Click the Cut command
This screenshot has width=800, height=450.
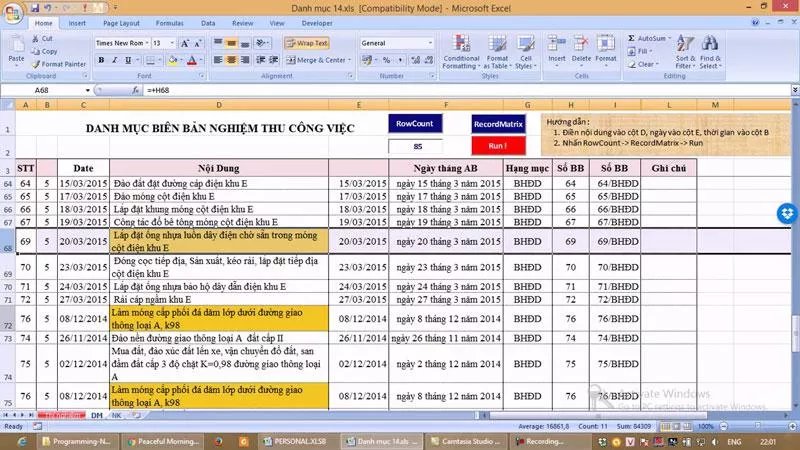click(42, 38)
